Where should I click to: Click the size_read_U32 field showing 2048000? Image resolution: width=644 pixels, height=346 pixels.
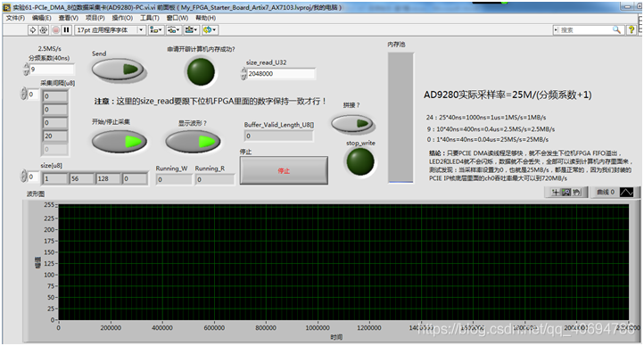click(x=281, y=73)
